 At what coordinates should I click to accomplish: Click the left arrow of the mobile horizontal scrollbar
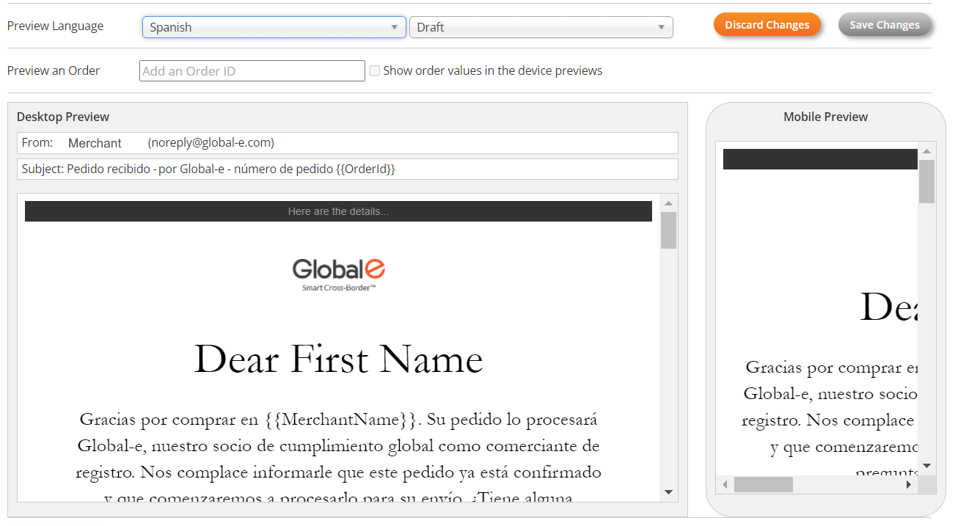pyautogui.click(x=725, y=484)
